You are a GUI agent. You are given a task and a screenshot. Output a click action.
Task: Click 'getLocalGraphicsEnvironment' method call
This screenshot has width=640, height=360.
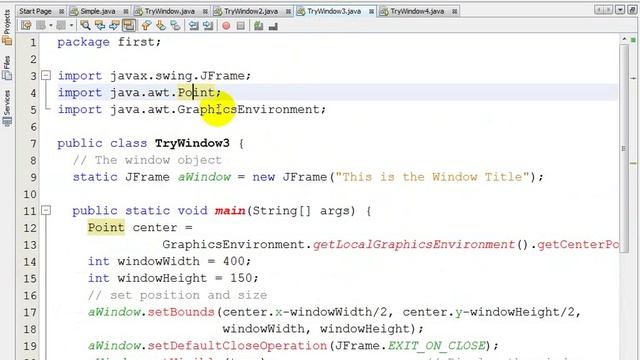tap(414, 244)
